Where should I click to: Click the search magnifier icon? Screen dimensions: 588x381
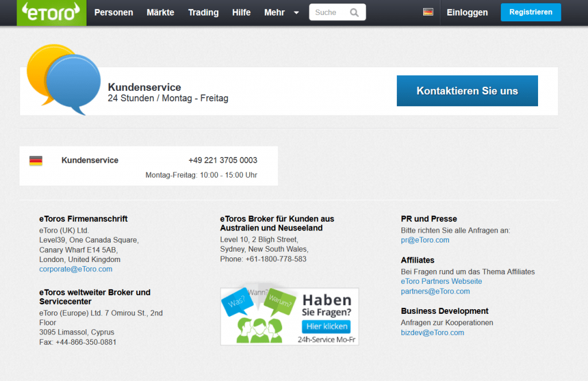coord(354,13)
